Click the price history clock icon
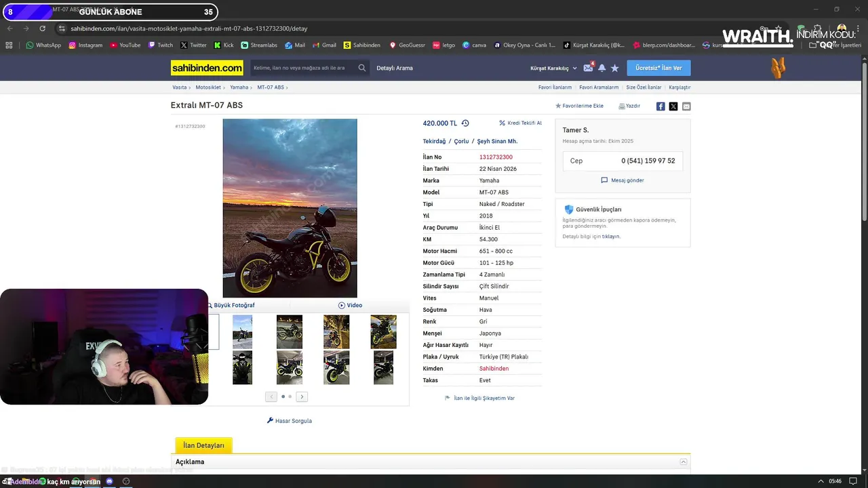The height and width of the screenshot is (488, 868). pos(465,123)
